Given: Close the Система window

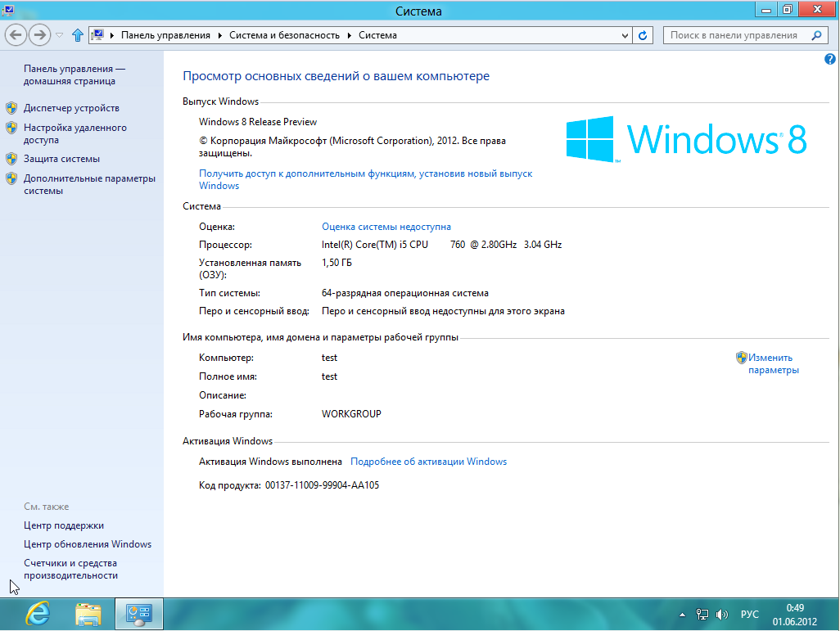Looking at the screenshot, I should (817, 10).
